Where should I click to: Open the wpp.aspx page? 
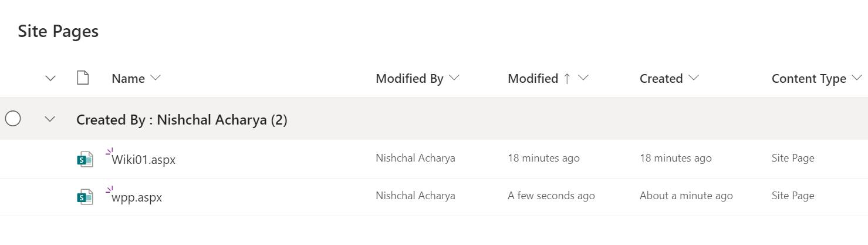point(137,197)
